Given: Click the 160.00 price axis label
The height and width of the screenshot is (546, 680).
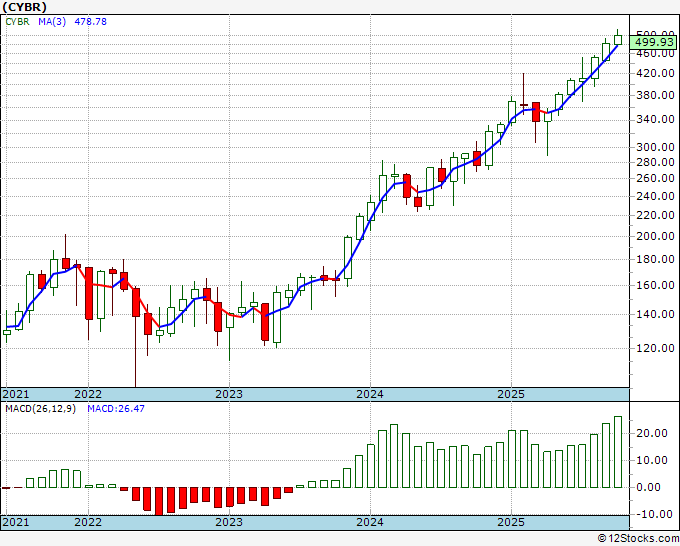Looking at the screenshot, I should (655, 285).
